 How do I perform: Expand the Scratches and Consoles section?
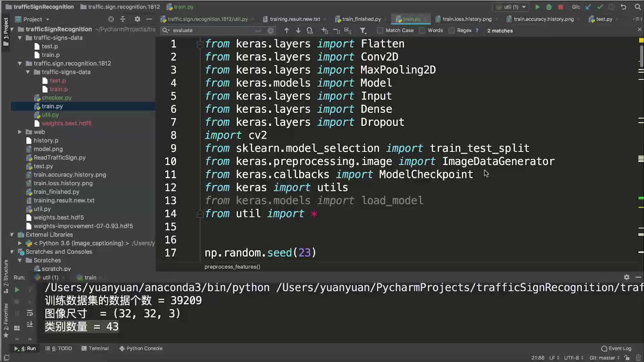click(11, 251)
